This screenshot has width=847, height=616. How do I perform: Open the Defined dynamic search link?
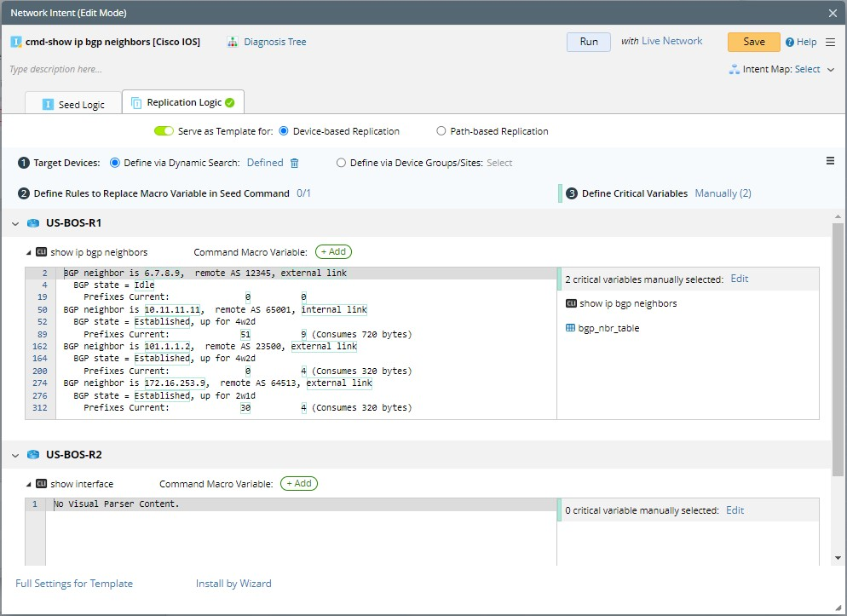pyautogui.click(x=265, y=163)
